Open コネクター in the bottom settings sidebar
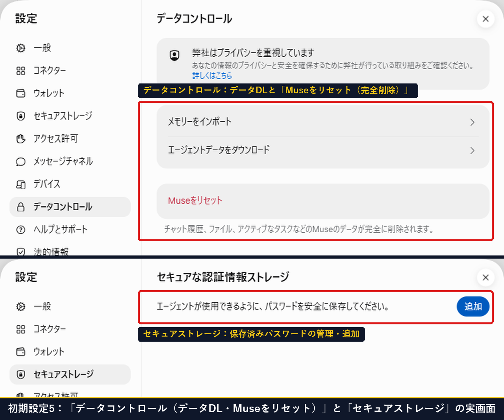The width and height of the screenshot is (504, 420). (70, 329)
